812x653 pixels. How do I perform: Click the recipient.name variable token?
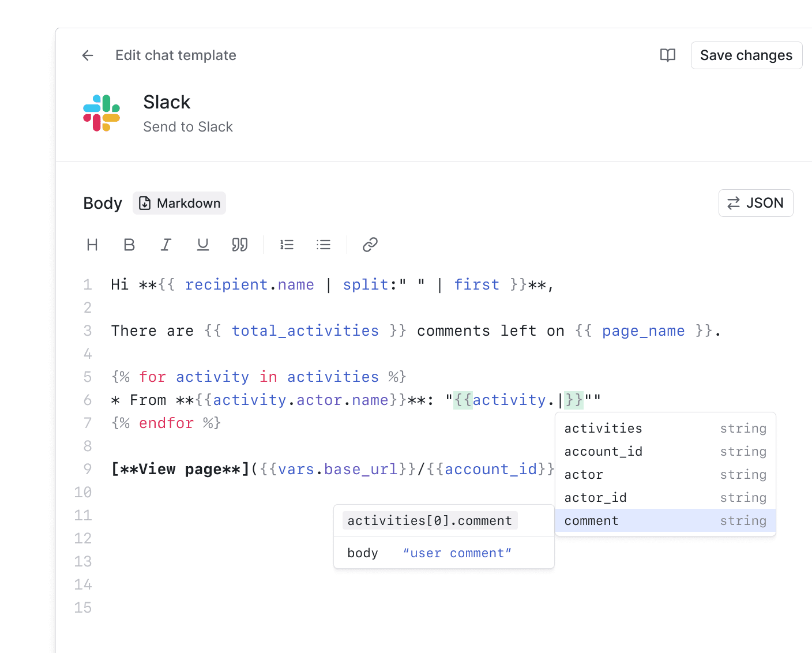tap(250, 284)
